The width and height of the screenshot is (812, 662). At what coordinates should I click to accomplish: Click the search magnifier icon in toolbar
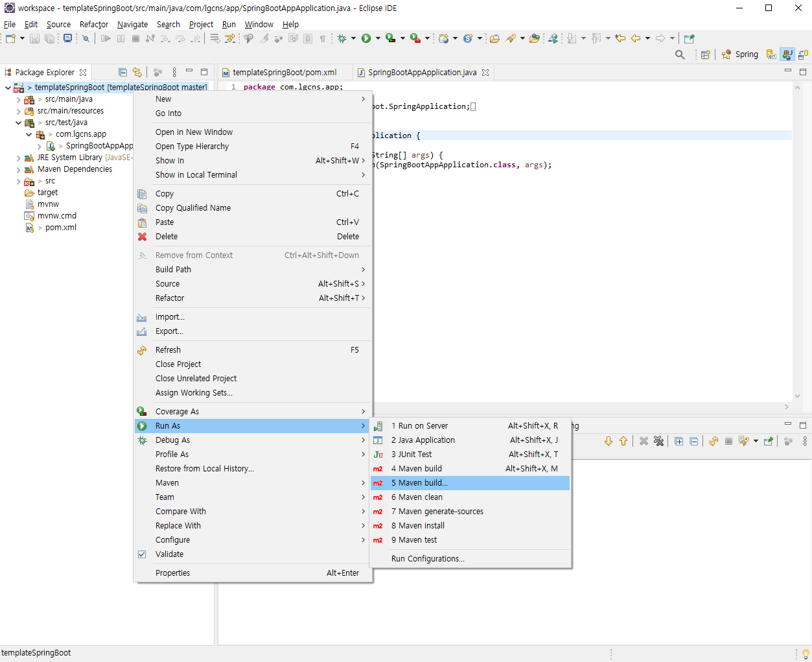point(680,54)
